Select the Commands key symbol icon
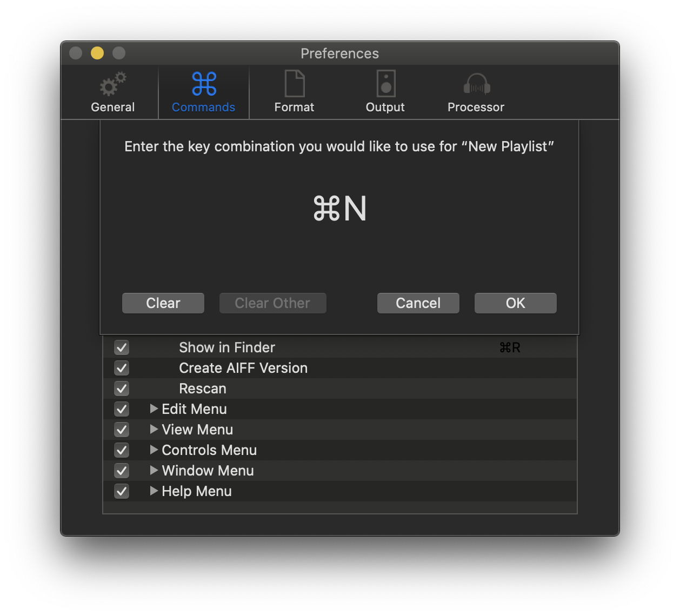The width and height of the screenshot is (680, 616). tap(204, 84)
